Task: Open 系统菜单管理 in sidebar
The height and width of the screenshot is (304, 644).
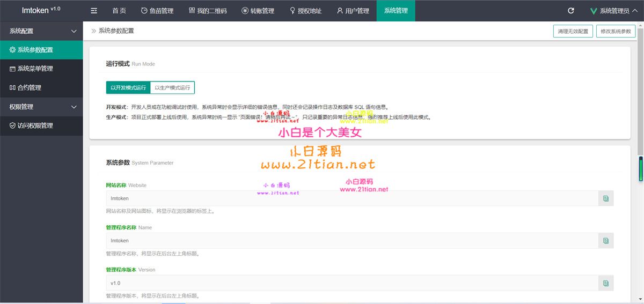Action: pyautogui.click(x=41, y=69)
